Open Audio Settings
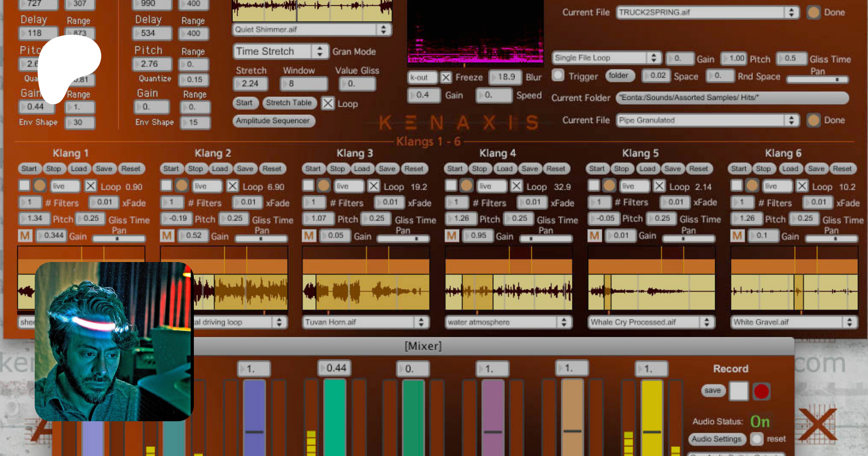868x456 pixels. pos(716,439)
